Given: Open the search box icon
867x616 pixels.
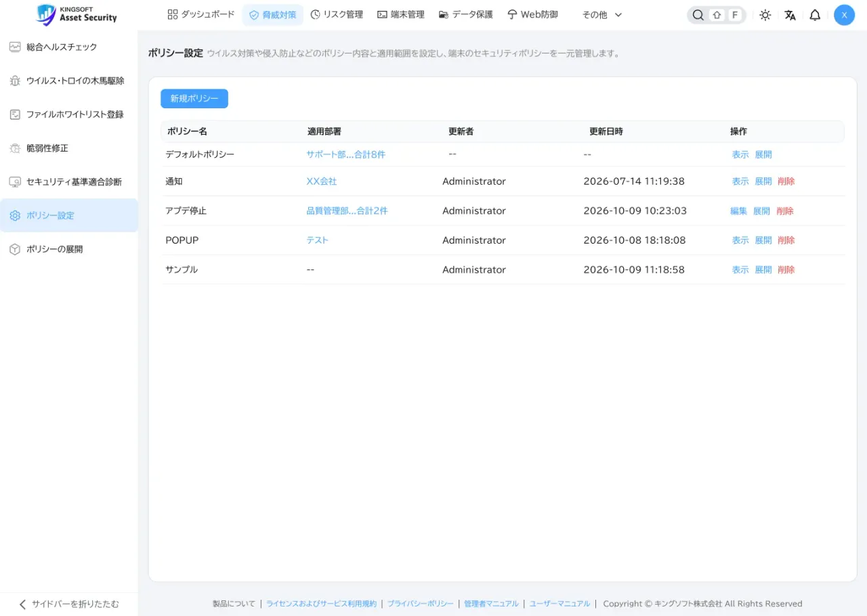Looking at the screenshot, I should [x=698, y=15].
